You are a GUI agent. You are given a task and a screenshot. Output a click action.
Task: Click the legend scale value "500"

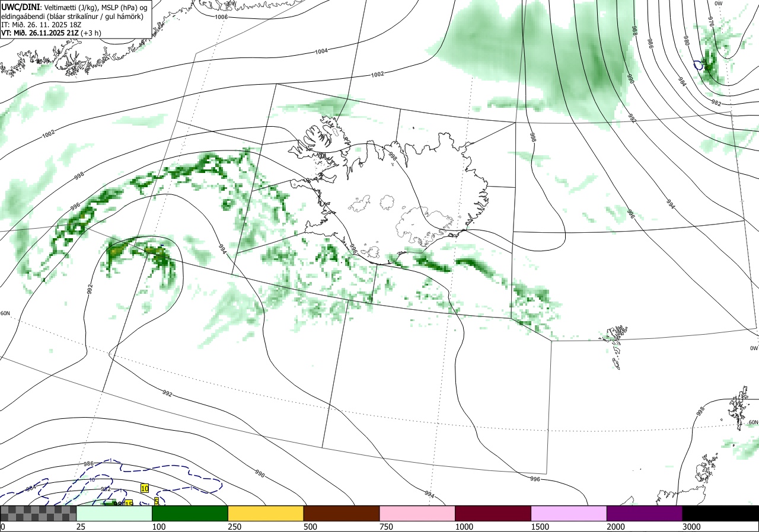(x=311, y=527)
